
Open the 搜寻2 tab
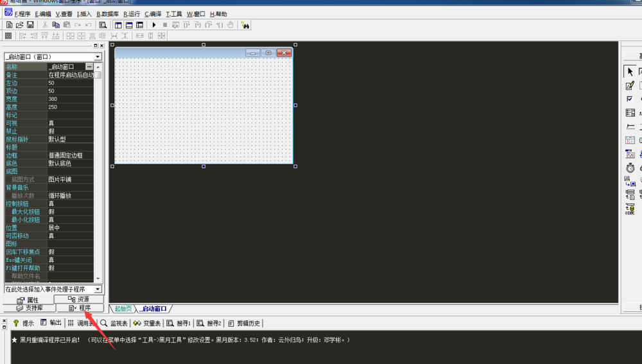(209, 323)
